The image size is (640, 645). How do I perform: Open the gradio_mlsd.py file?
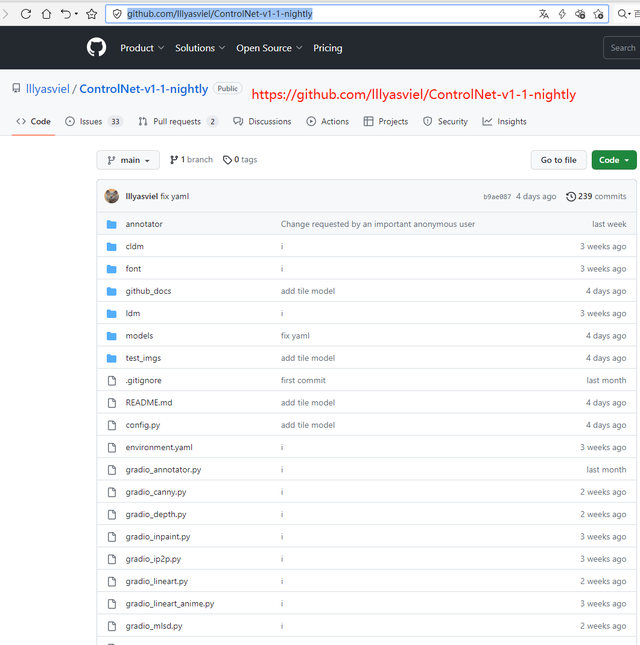pos(154,626)
